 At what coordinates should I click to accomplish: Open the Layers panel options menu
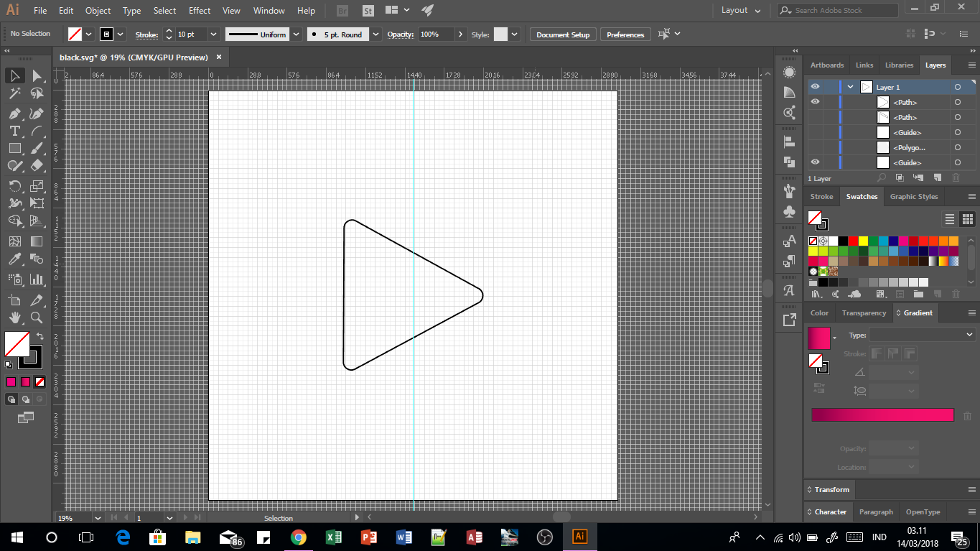coord(971,65)
